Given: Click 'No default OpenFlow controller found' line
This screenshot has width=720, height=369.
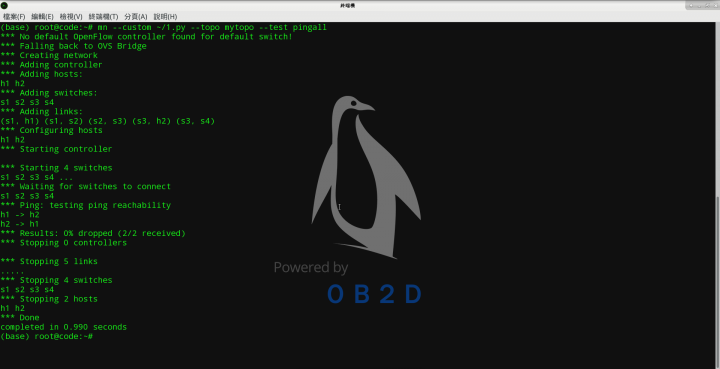Looking at the screenshot, I should click(146, 37).
